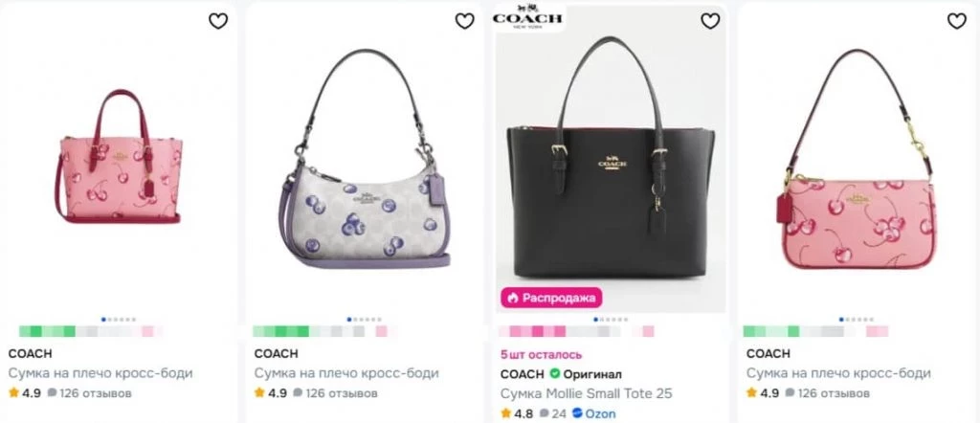Open the pink cherry tote bag image
Screen dimensions: 980x423
[x=119, y=156]
